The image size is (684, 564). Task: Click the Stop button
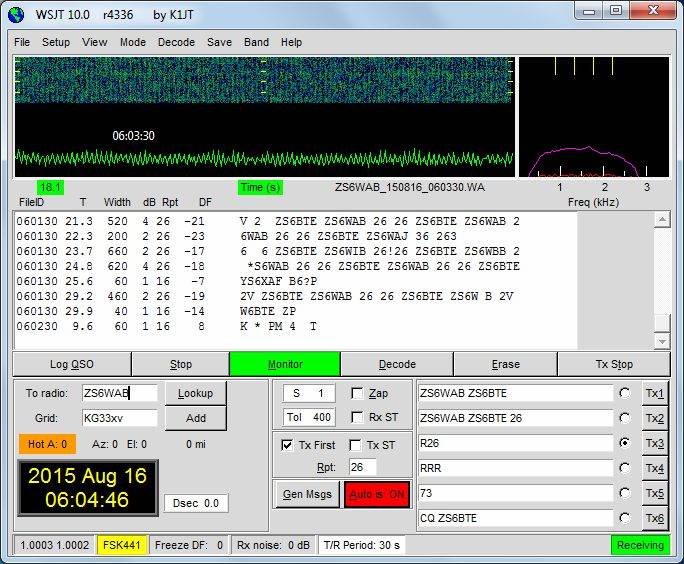(x=181, y=364)
